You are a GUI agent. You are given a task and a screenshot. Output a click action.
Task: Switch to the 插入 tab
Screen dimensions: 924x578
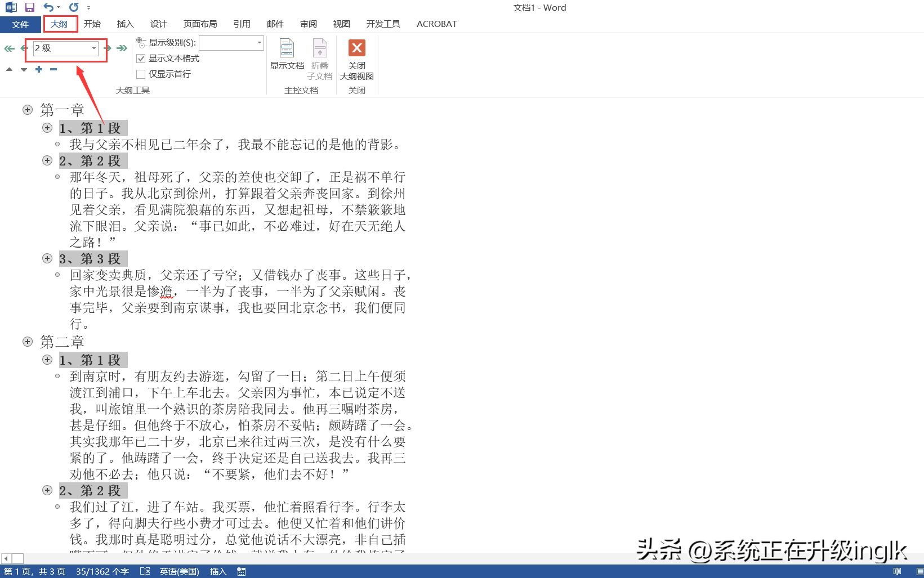click(125, 24)
